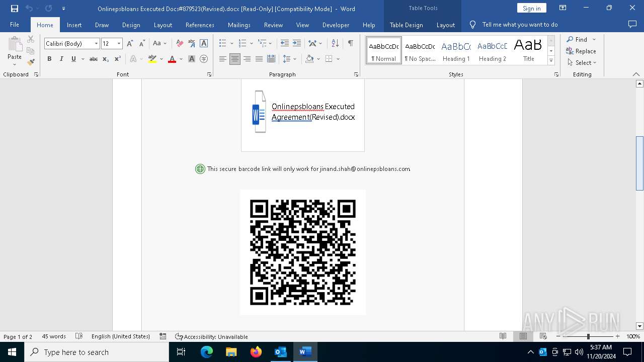Switch to the Layout tab beside Design
This screenshot has width=644, height=362.
pyautogui.click(x=163, y=25)
